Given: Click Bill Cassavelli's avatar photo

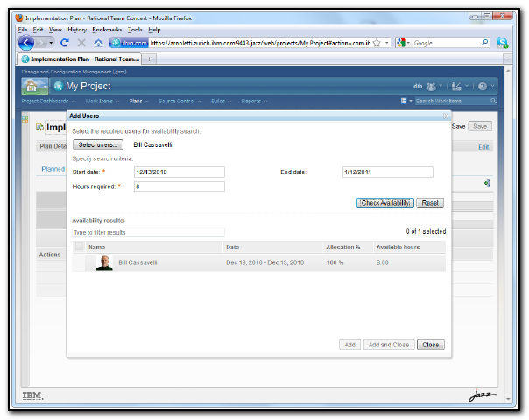Looking at the screenshot, I should [104, 262].
